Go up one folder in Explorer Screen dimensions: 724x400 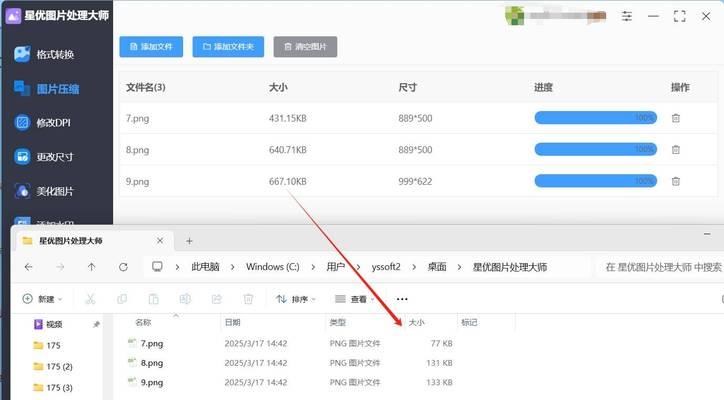(91, 267)
